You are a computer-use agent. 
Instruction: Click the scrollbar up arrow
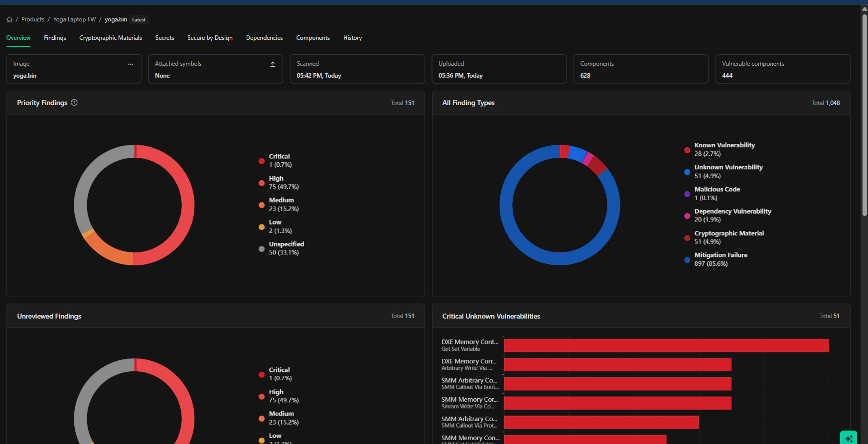(x=865, y=9)
